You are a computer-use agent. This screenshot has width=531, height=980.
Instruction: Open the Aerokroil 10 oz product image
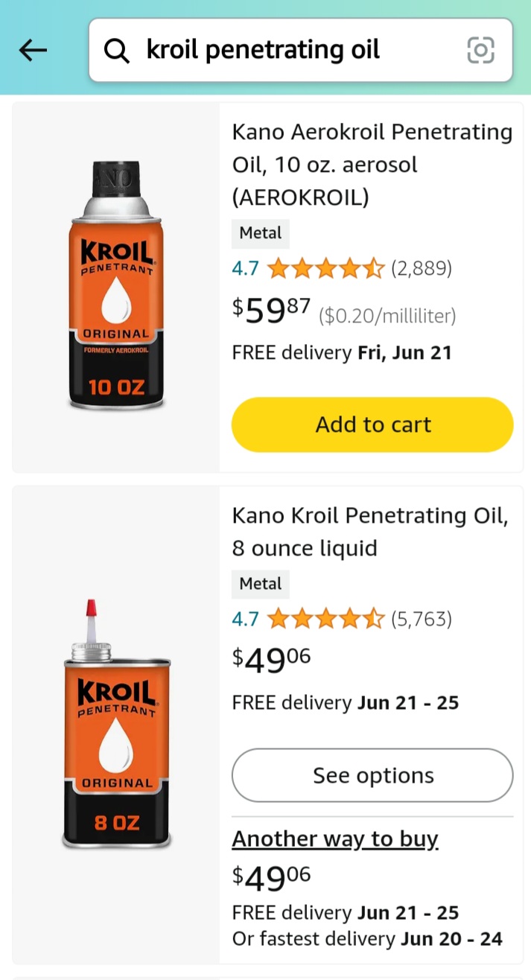[116, 285]
